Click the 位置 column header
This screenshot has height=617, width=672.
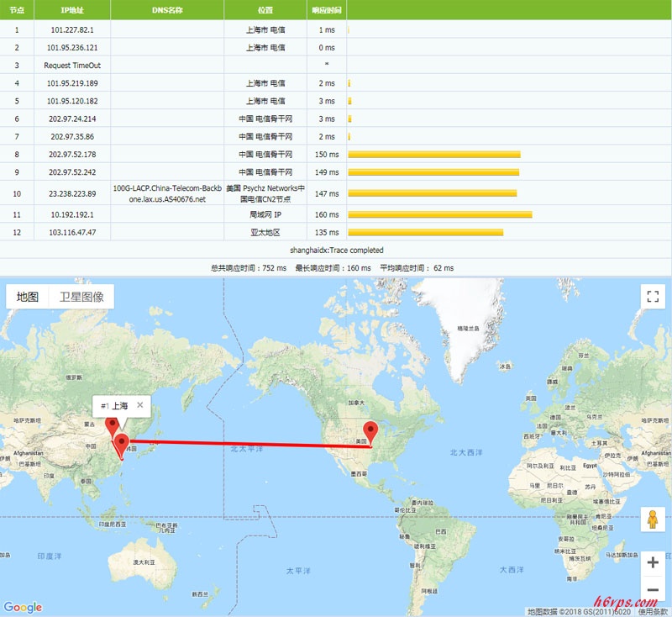click(265, 10)
